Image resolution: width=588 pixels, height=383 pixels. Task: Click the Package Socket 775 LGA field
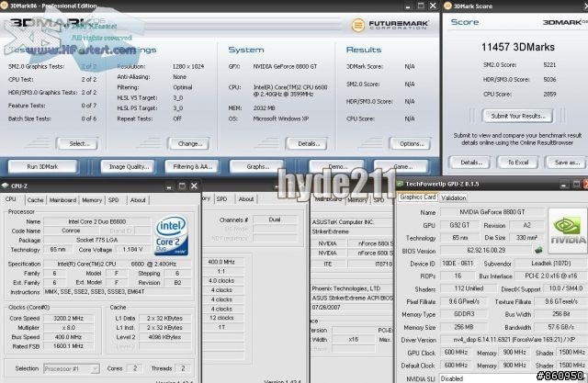[x=96, y=241]
